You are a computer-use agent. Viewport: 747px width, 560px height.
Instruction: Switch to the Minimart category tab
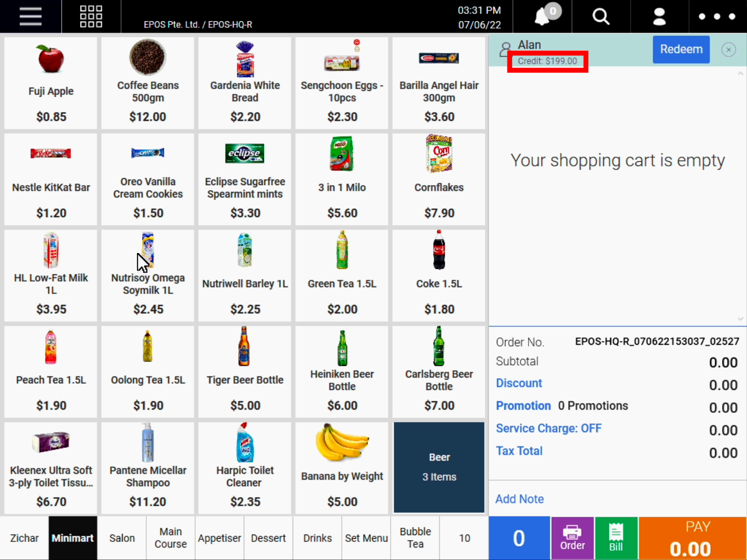coord(73,538)
